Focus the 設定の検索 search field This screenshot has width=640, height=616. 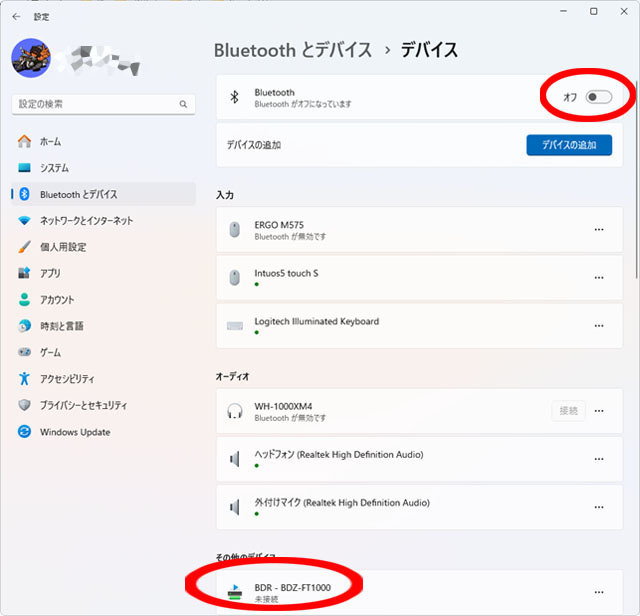103,104
